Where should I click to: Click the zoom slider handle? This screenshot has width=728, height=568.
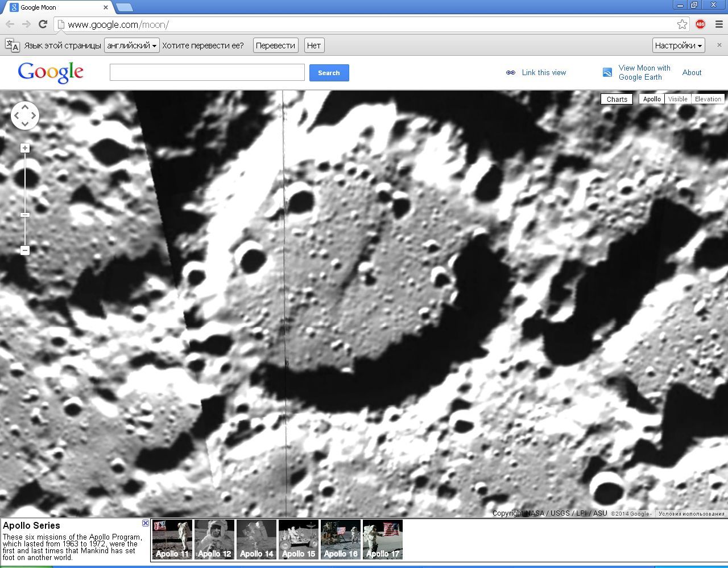click(24, 215)
